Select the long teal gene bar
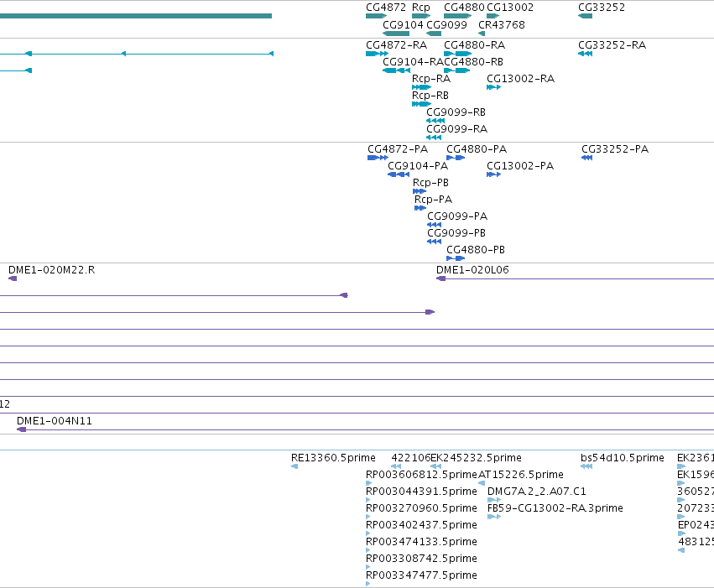The image size is (714, 588). pos(136,16)
